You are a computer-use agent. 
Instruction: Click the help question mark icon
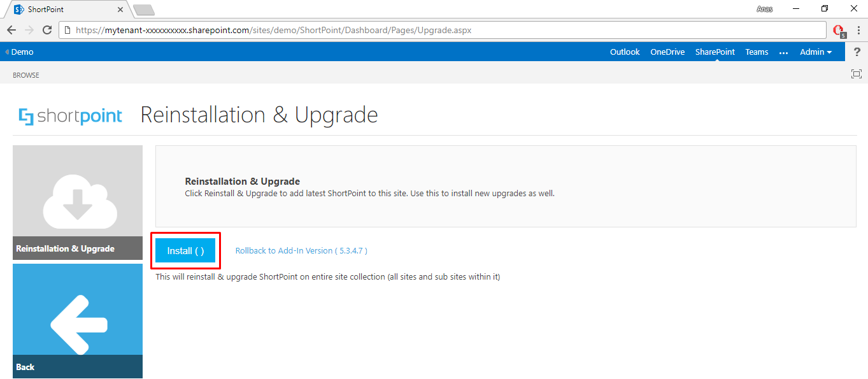[x=857, y=52]
